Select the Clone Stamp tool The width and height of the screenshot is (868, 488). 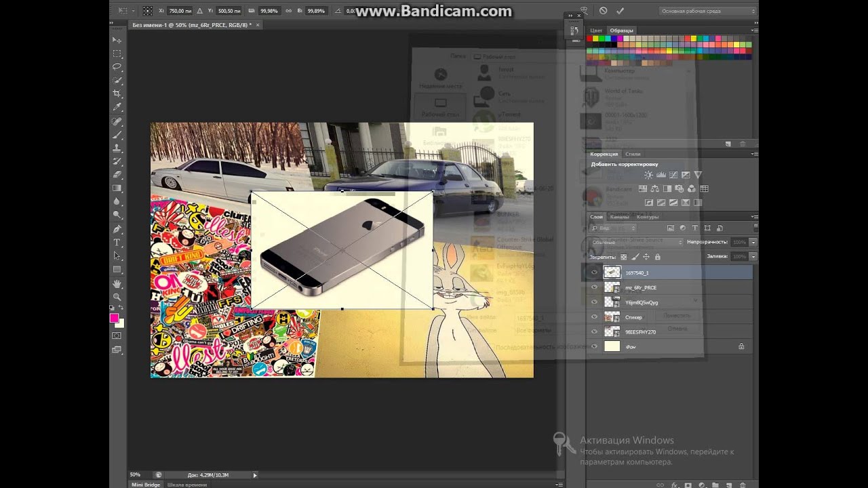pos(117,148)
